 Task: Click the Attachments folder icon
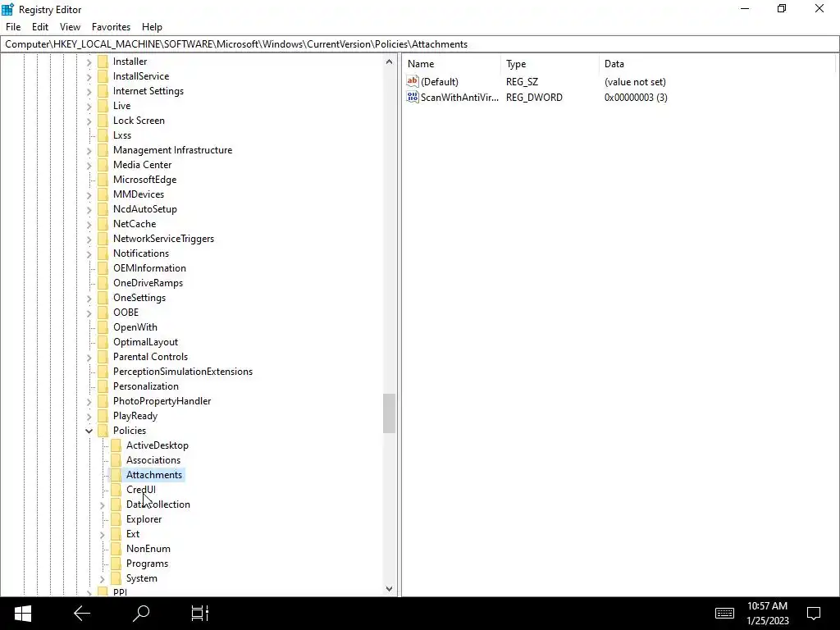click(116, 475)
